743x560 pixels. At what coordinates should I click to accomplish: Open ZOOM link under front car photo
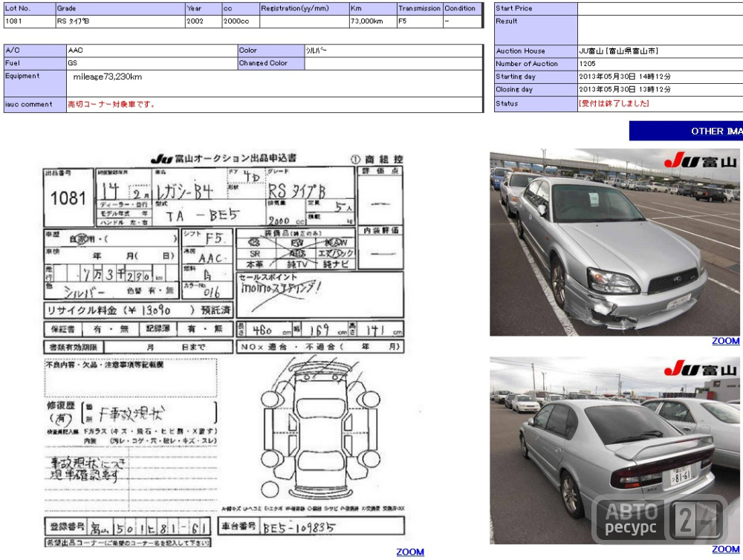(x=725, y=341)
